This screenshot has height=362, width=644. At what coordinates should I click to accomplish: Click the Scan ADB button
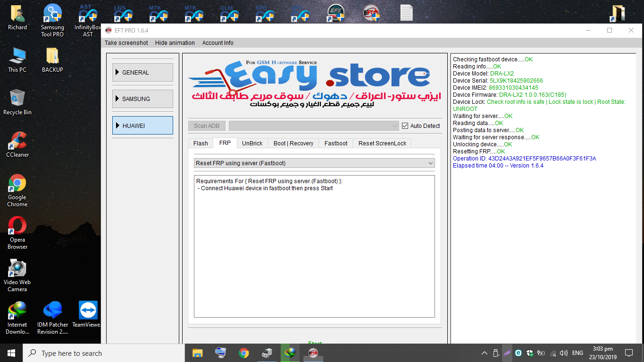207,126
